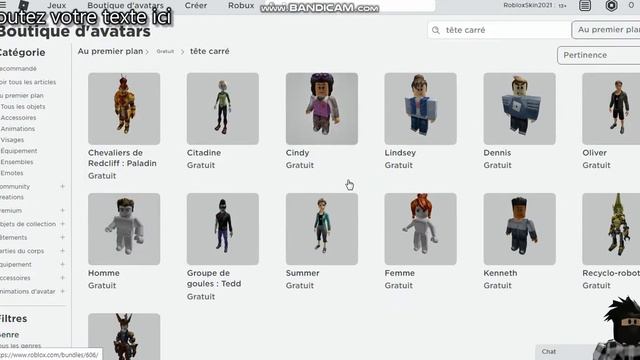Open the Summer avatar thumbnail
Screen dimensions: 640x360
[x=322, y=229]
